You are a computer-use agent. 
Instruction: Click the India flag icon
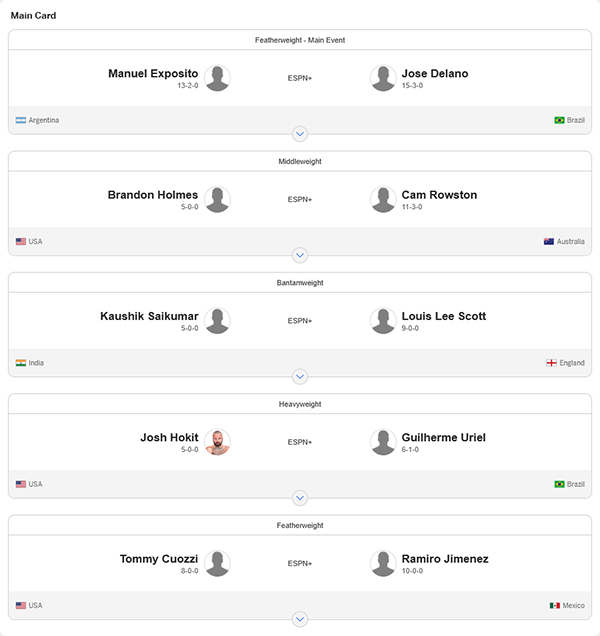21,363
